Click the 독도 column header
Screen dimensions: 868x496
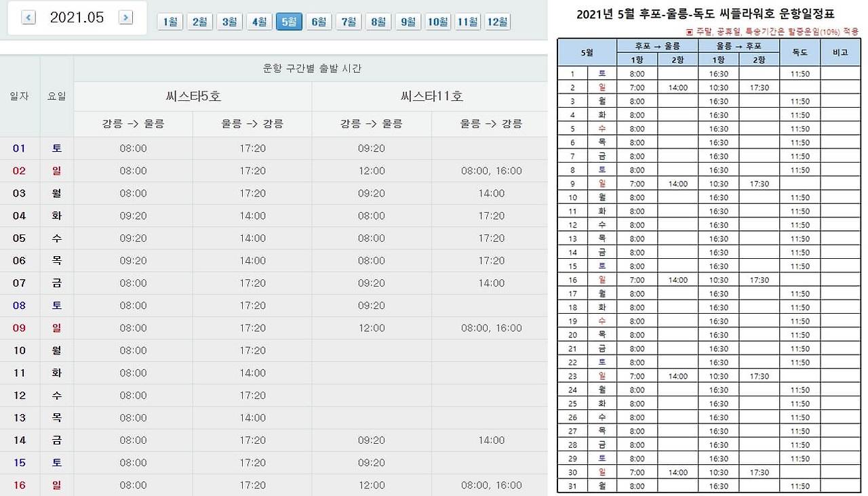click(x=800, y=52)
